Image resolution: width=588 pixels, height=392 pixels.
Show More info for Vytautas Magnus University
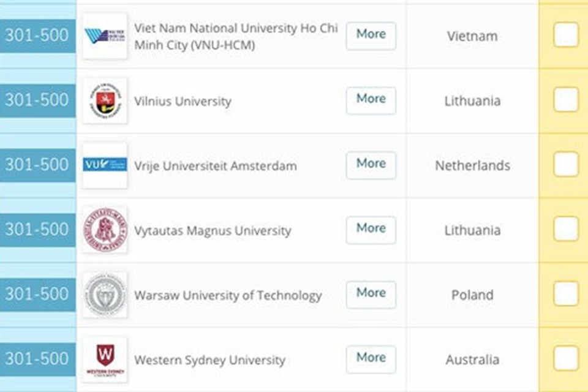[x=371, y=230]
